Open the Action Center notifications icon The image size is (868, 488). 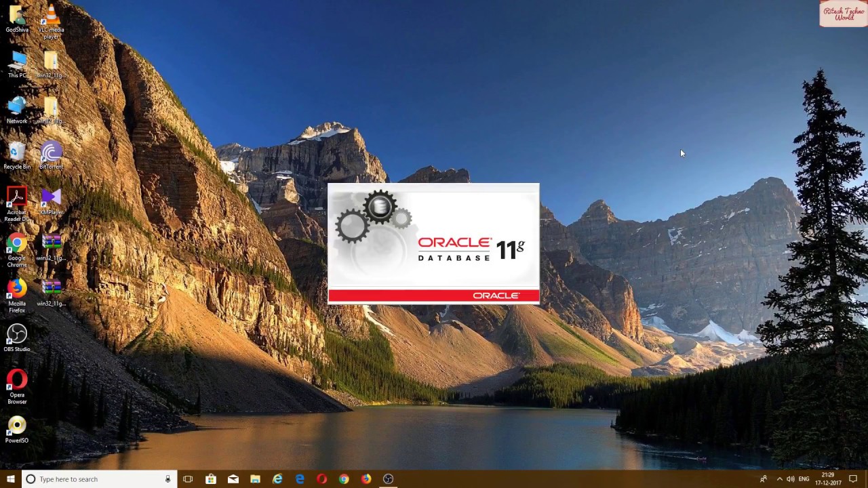[853, 479]
